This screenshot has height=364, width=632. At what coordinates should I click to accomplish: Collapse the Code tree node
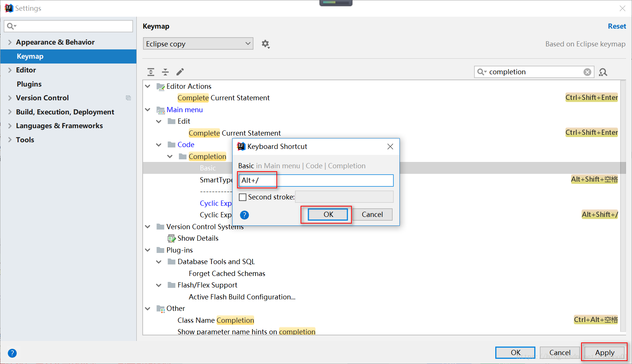click(x=159, y=145)
